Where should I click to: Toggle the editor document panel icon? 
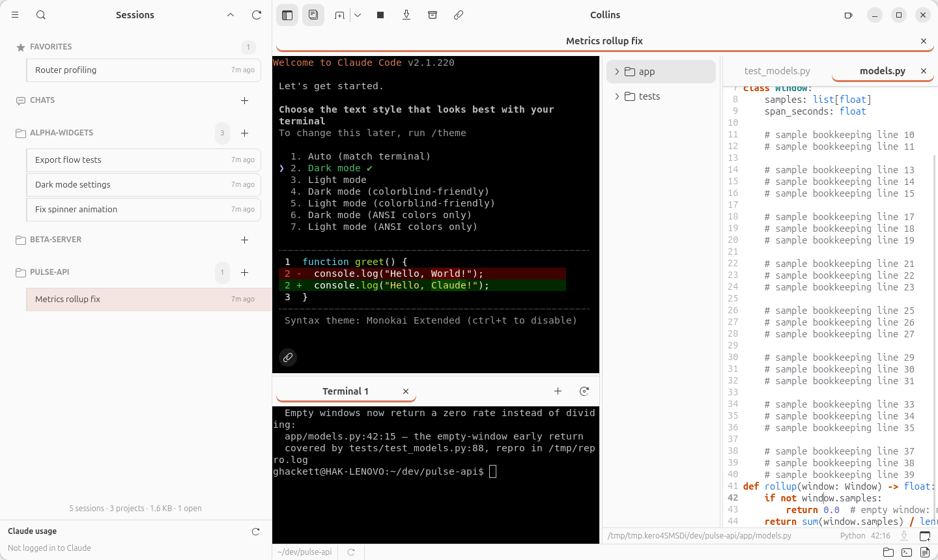pyautogui.click(x=925, y=552)
